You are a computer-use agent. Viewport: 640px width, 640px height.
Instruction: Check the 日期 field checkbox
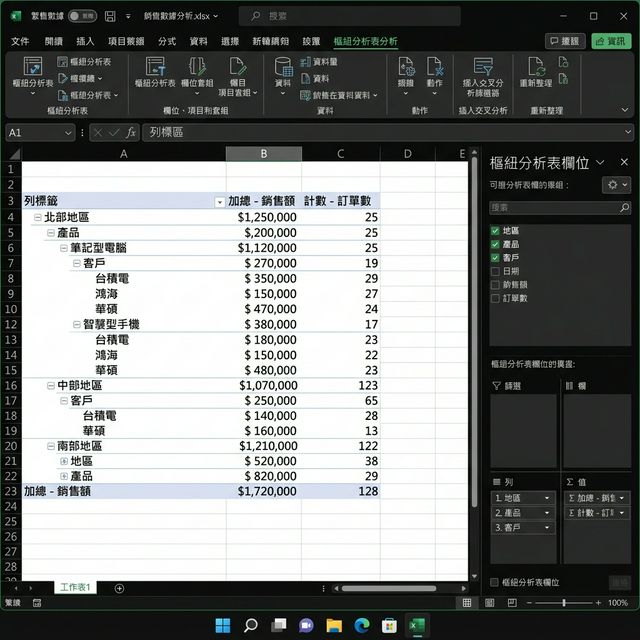pos(495,271)
